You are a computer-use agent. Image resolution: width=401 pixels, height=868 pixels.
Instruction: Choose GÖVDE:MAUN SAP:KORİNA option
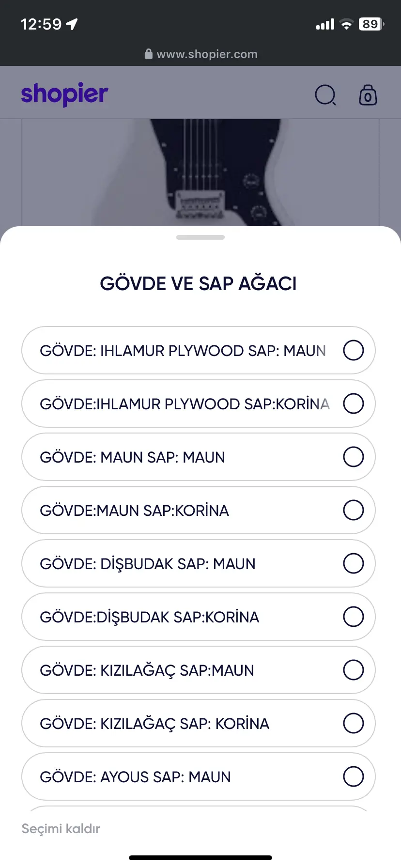click(199, 510)
